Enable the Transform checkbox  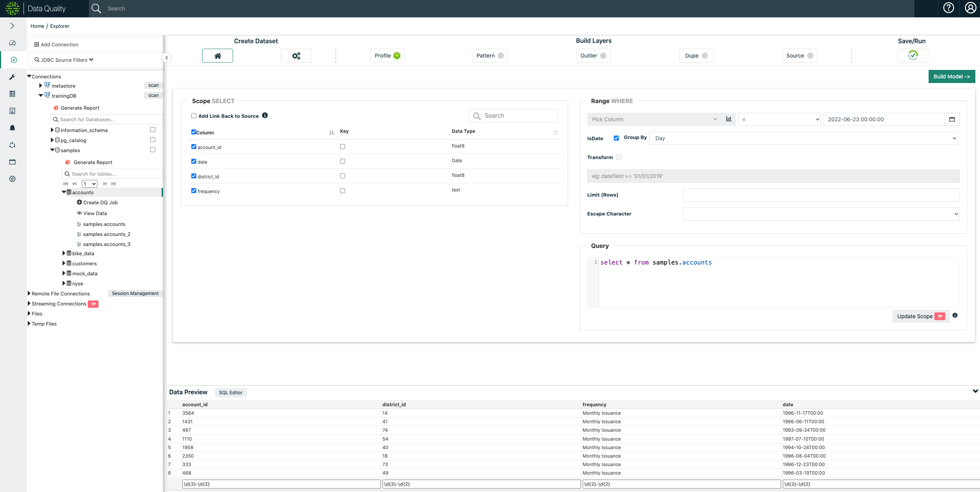(619, 157)
